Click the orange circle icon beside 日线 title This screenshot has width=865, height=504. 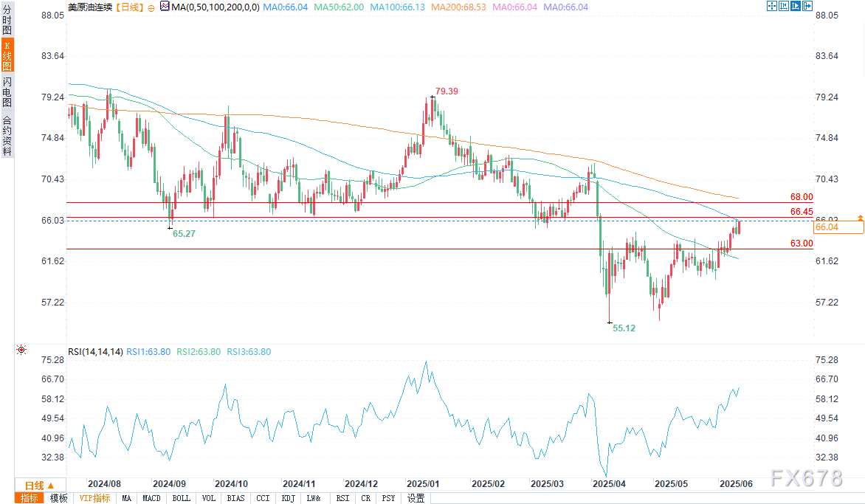151,7
